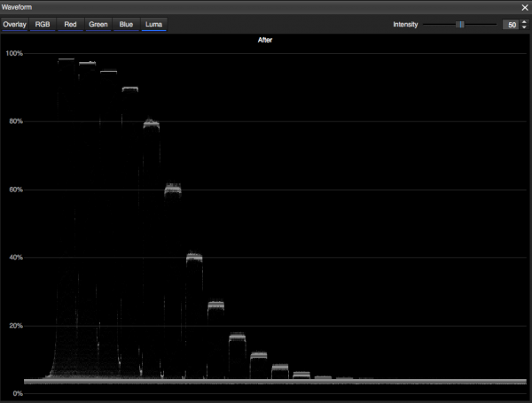Click the 100% graticule label
532x403 pixels.
click(14, 54)
